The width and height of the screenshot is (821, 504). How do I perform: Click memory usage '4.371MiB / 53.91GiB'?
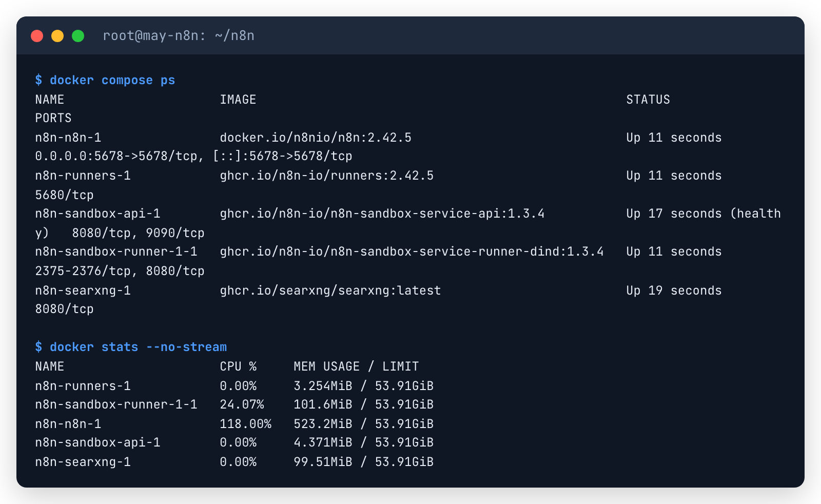pyautogui.click(x=364, y=442)
